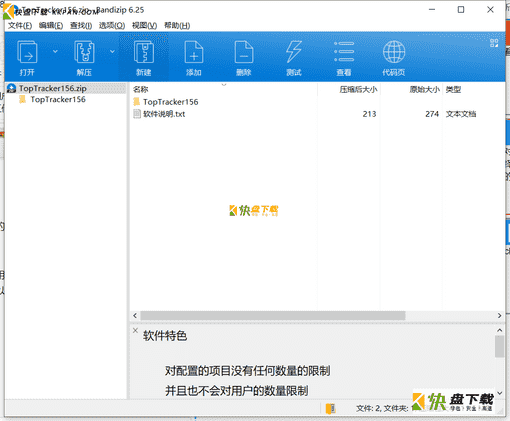Click the zip icon beside TopTracker156.zip in tree
Viewport: 510px width, 421px height.
click(12, 88)
